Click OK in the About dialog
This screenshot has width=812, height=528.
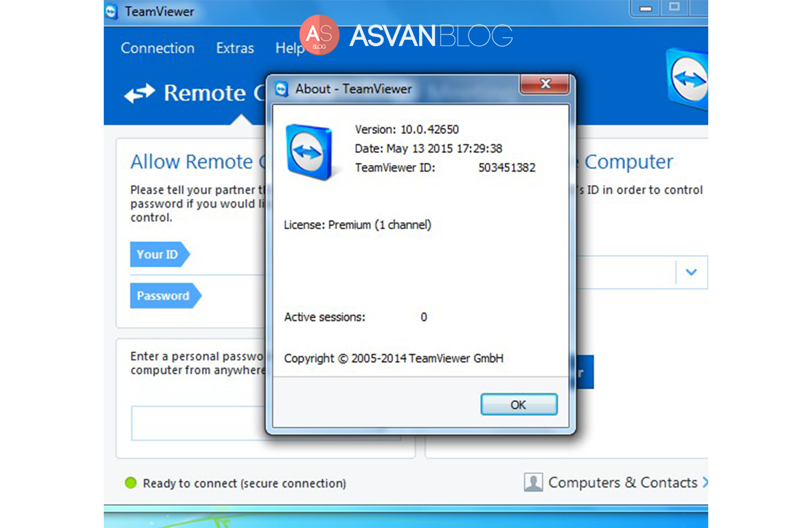point(519,404)
